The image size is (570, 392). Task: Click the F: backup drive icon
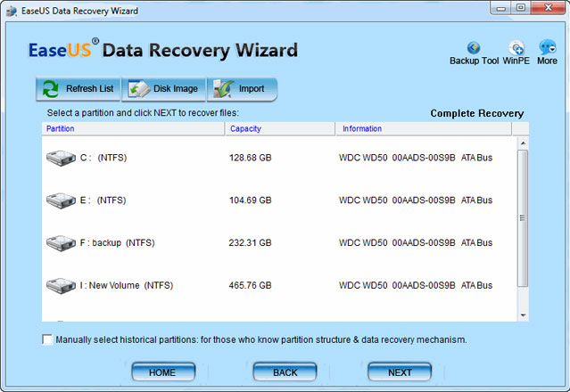[x=60, y=242]
